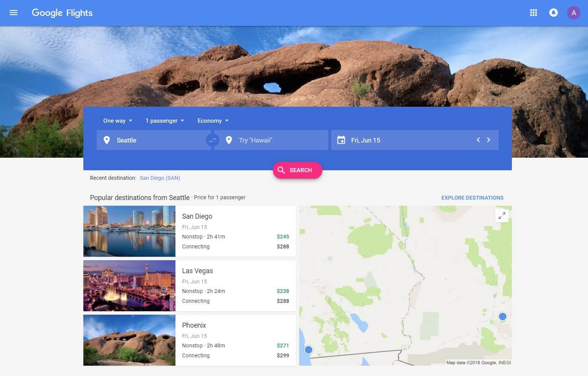Click the destination location pin icon
Screen dimensions: 588x376
tap(229, 140)
